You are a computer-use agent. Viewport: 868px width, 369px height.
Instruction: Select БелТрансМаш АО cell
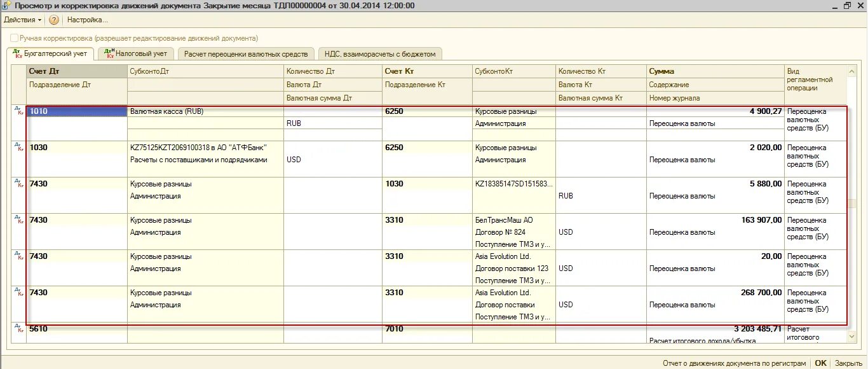click(x=514, y=220)
